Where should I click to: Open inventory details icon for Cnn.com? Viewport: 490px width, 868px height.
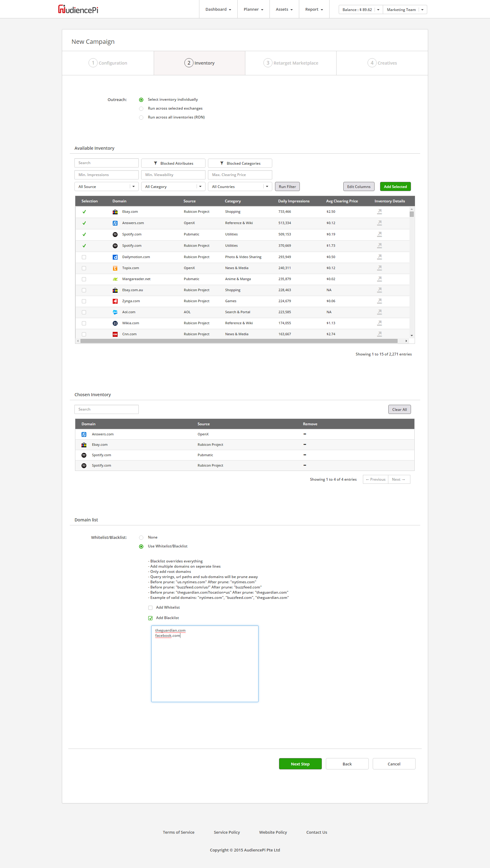point(379,334)
